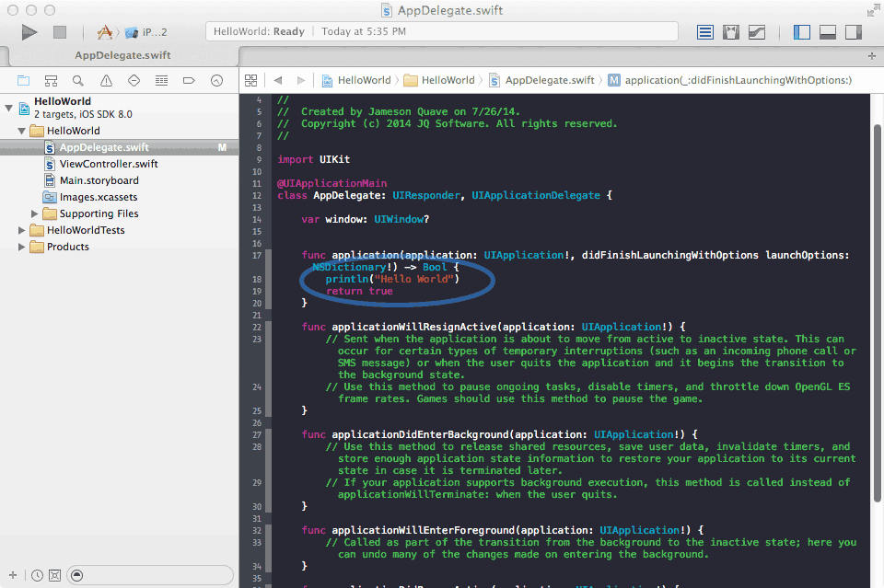
Task: Show the Report navigator
Action: click(216, 81)
